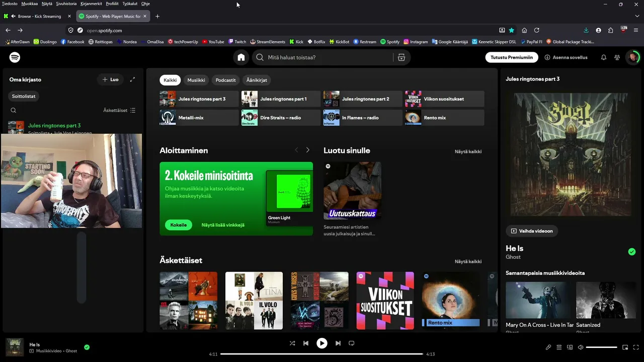The width and height of the screenshot is (644, 362).
Task: Toggle saved checkmark for He Is in the now-playing bar
Action: (x=87, y=347)
